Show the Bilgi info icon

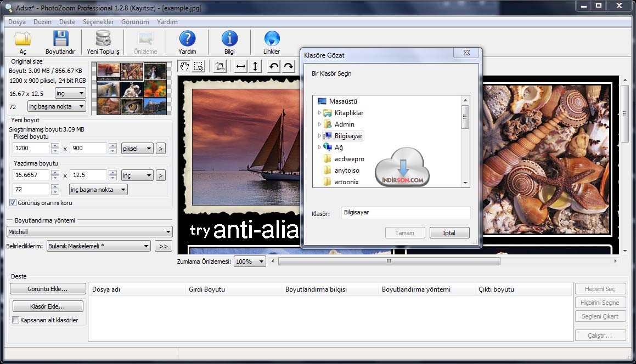tap(229, 39)
